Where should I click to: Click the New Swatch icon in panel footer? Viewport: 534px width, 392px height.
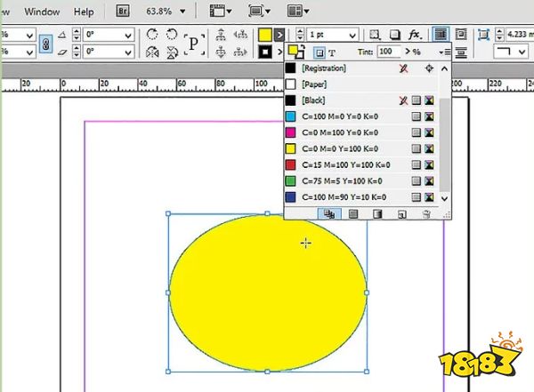[401, 214]
